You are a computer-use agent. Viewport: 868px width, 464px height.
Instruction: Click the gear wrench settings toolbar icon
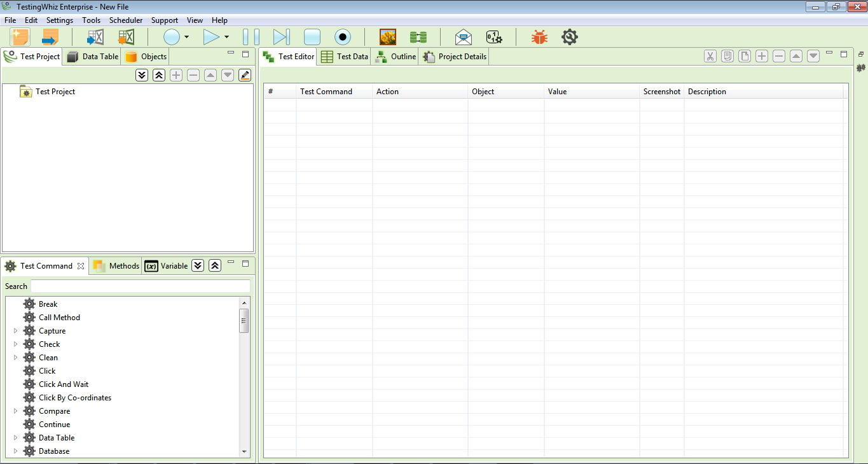click(x=570, y=37)
